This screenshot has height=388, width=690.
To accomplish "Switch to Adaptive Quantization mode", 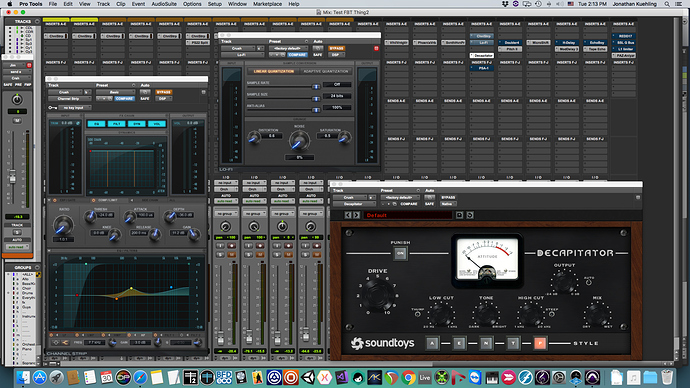I will click(x=326, y=71).
